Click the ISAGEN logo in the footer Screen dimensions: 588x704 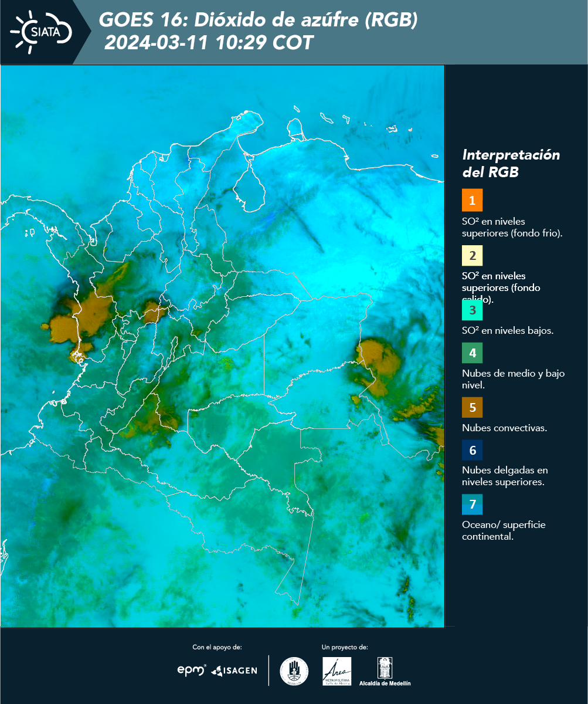(234, 670)
